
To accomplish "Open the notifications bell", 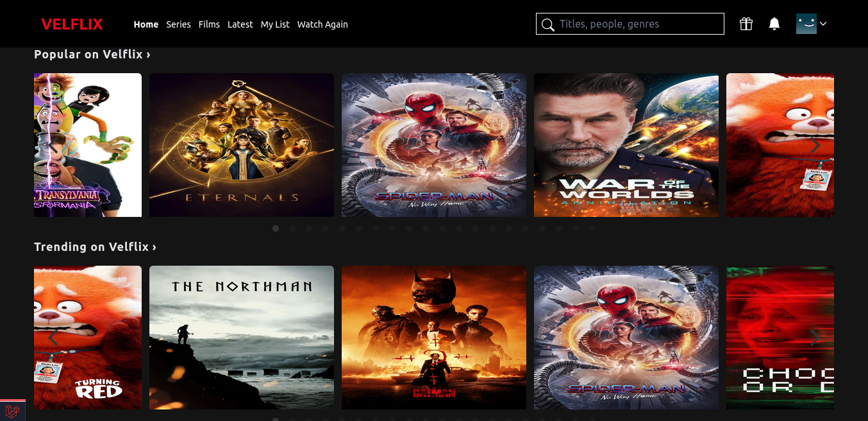I will [774, 24].
